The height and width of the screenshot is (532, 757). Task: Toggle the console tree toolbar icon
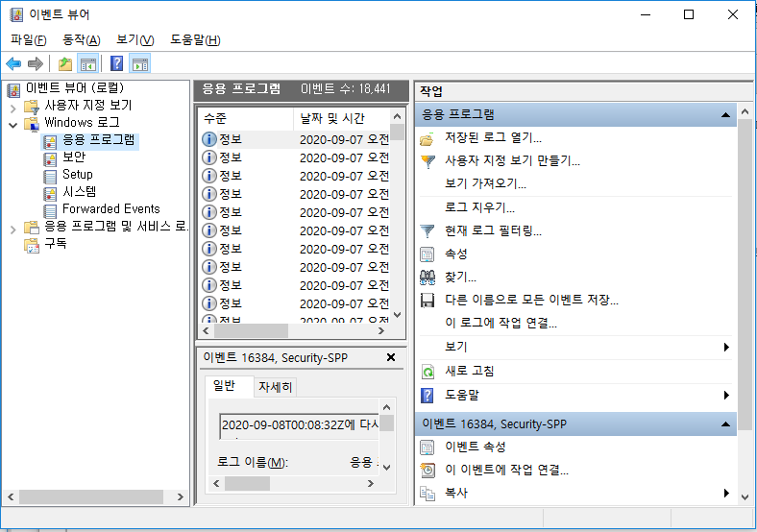(x=88, y=64)
